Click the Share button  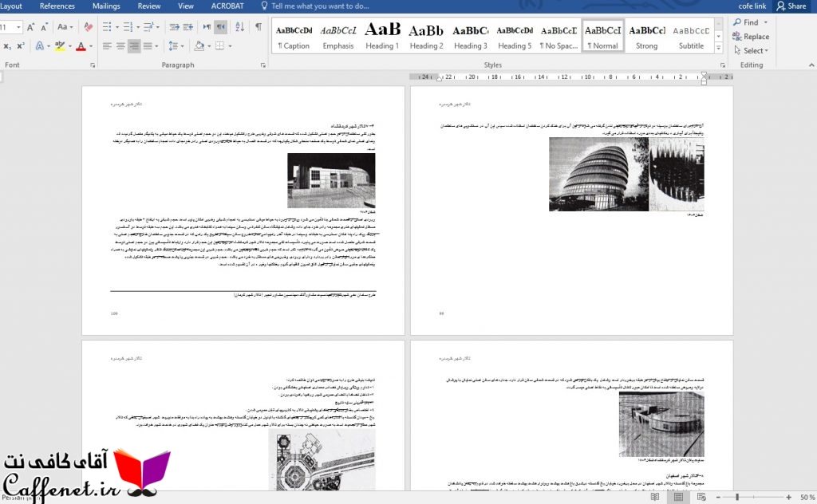(791, 6)
